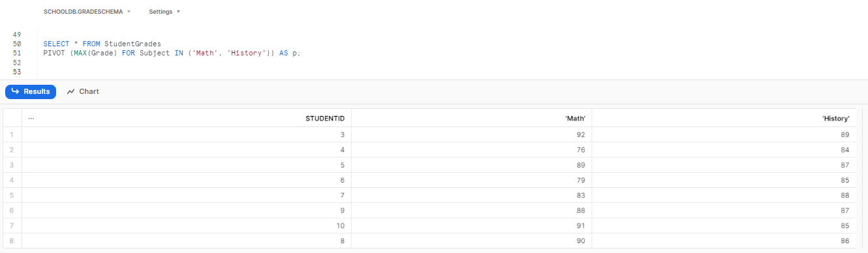Select Math grade 76 in row 2
868x253 pixels.
[x=471, y=150]
